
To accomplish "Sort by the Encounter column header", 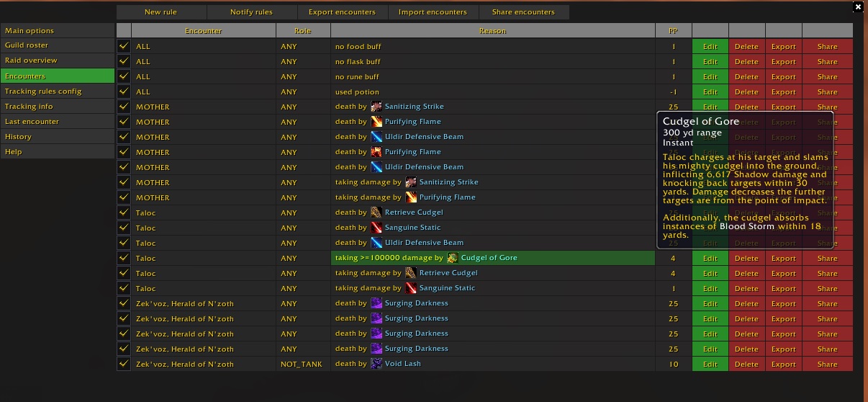I will tap(204, 31).
